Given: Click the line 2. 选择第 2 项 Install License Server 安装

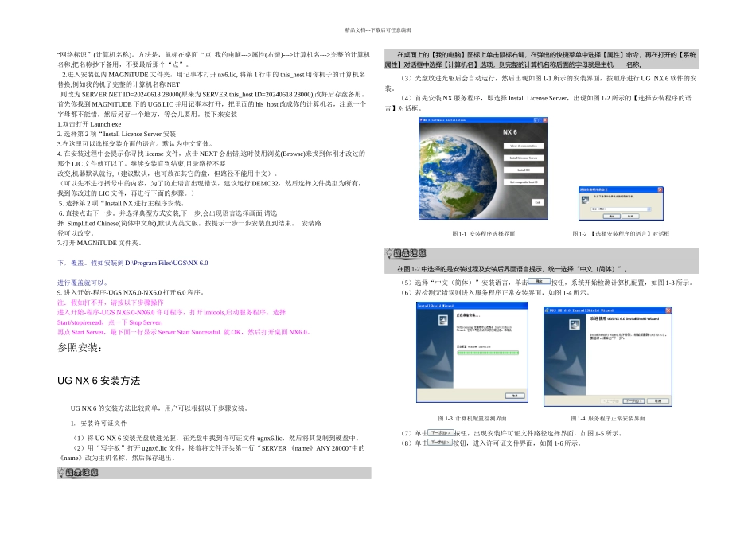Looking at the screenshot, I should [117, 134].
